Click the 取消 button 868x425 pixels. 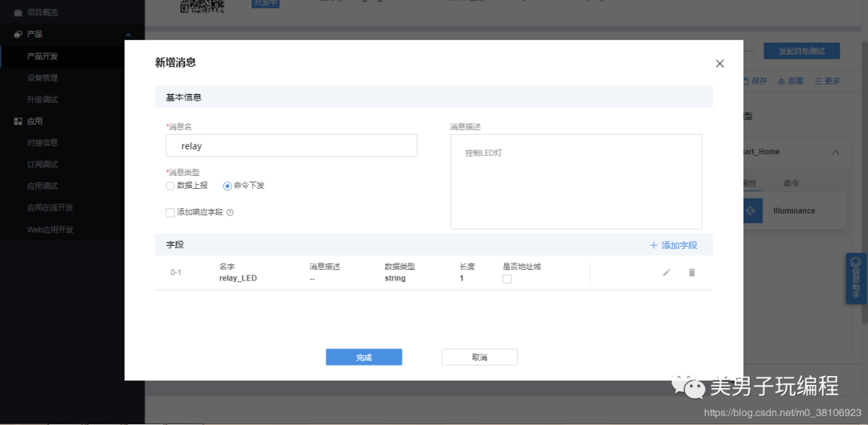[479, 357]
